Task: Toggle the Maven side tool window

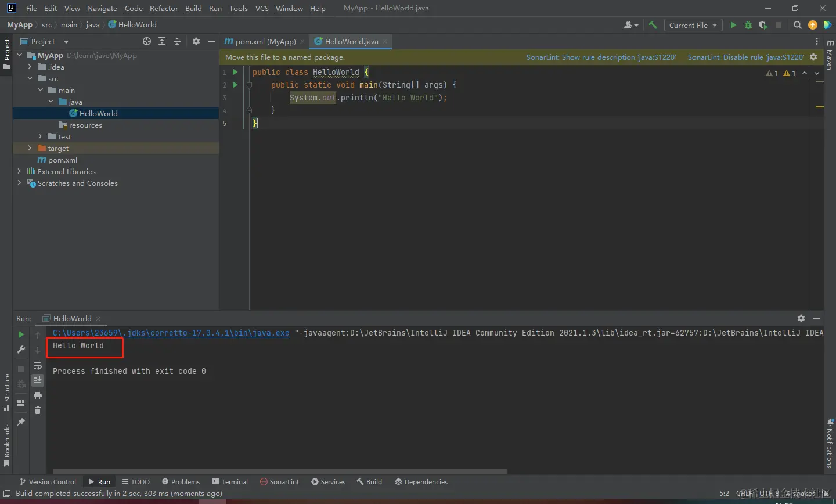Action: pos(830,55)
